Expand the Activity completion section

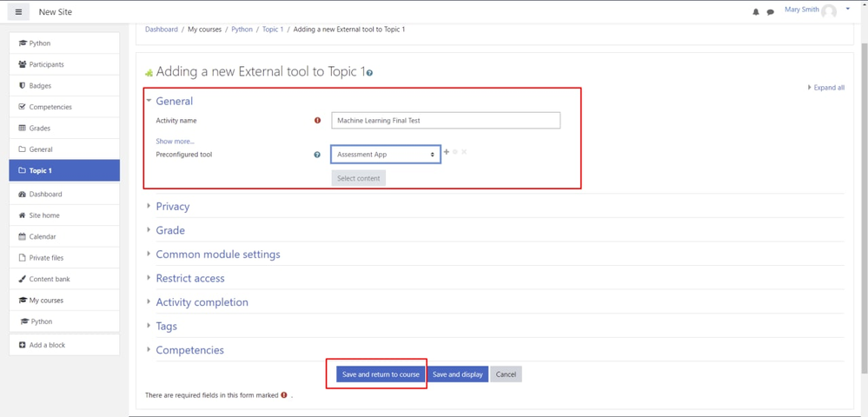[202, 302]
